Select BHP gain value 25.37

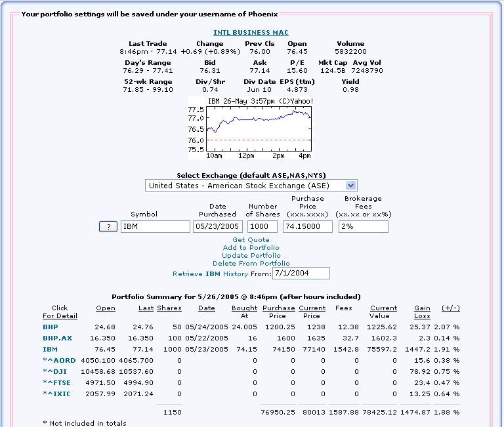[420, 327]
